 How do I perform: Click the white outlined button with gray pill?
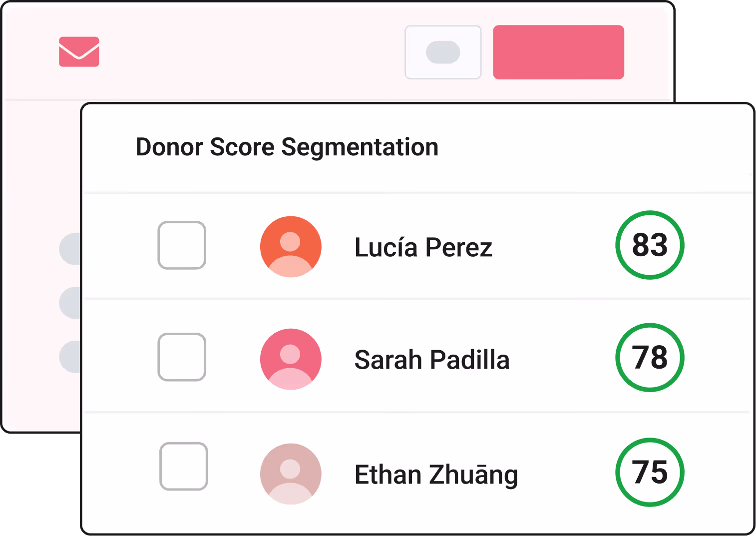(x=443, y=52)
